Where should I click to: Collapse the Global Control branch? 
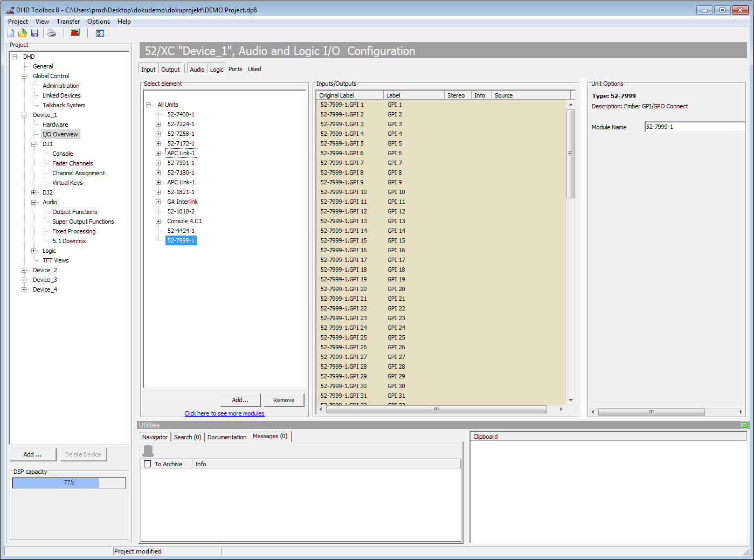point(24,75)
